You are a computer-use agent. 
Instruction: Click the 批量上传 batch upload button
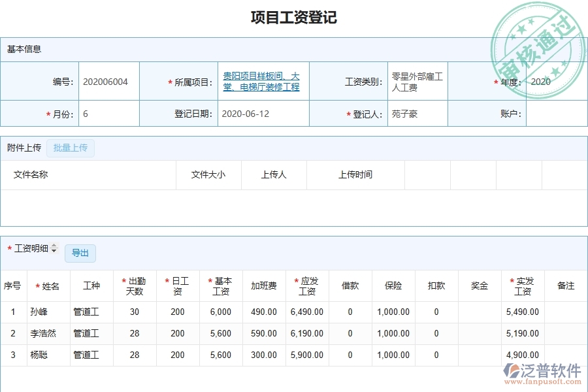(71, 148)
